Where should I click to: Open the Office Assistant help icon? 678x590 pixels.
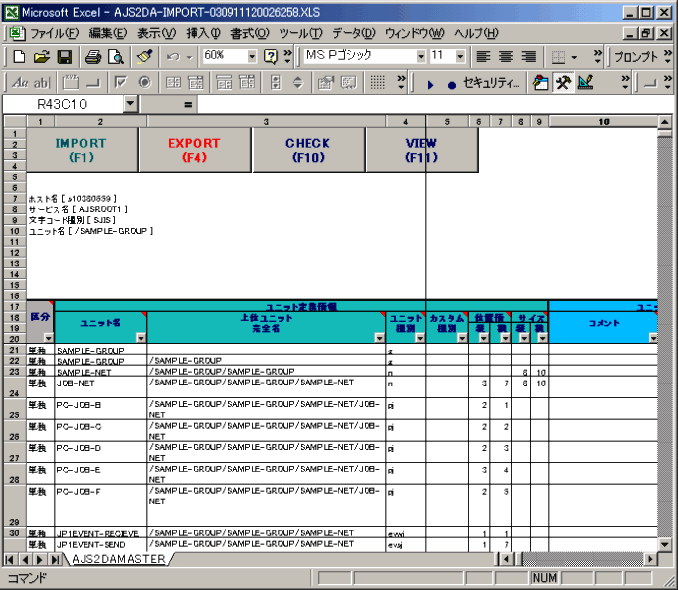click(x=271, y=57)
